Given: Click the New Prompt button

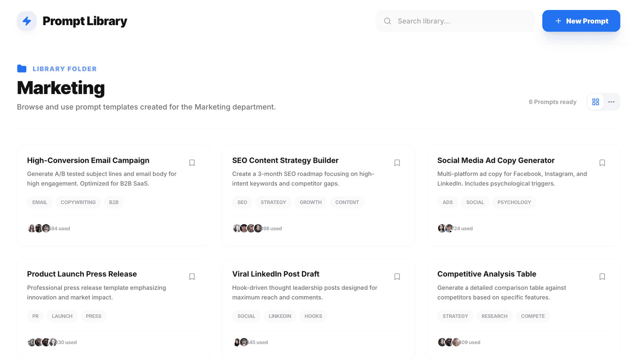Looking at the screenshot, I should click(x=581, y=21).
